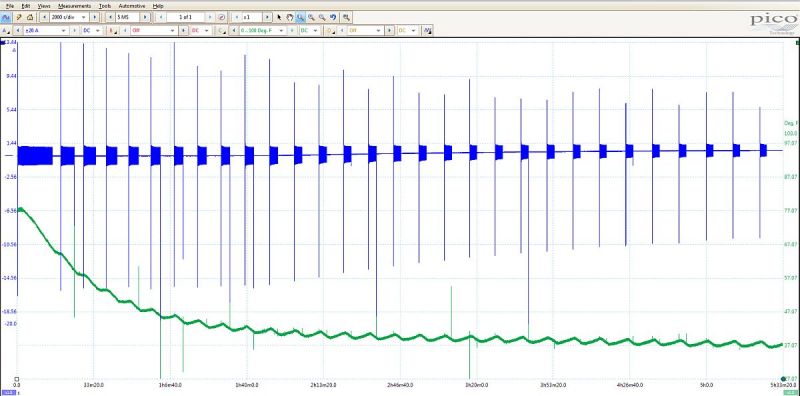The image size is (800, 396).
Task: Increase Channel D range arrow
Action: click(x=389, y=31)
